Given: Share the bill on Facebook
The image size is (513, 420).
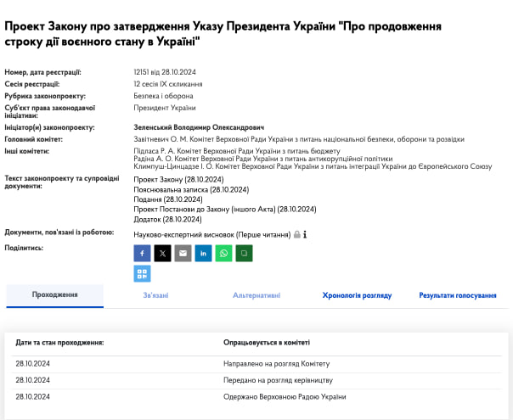Looking at the screenshot, I should (x=142, y=253).
